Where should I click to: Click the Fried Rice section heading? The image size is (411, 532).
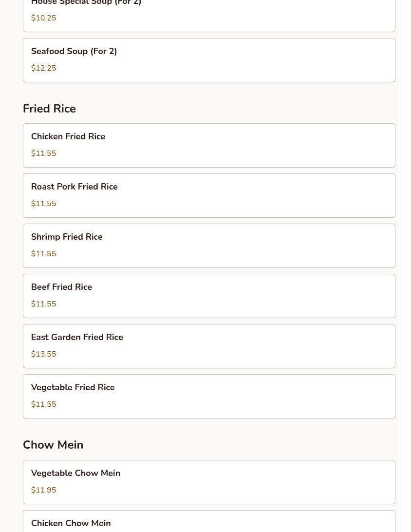[x=49, y=109]
